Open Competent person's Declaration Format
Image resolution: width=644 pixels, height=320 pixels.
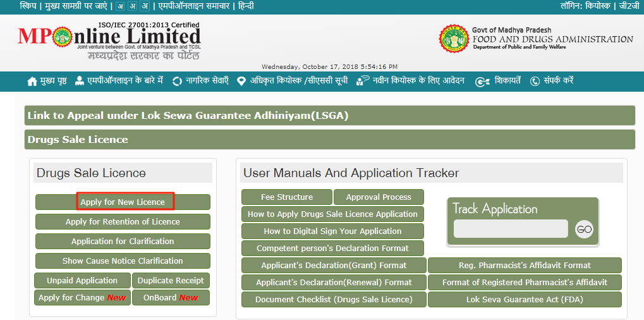[x=332, y=248]
